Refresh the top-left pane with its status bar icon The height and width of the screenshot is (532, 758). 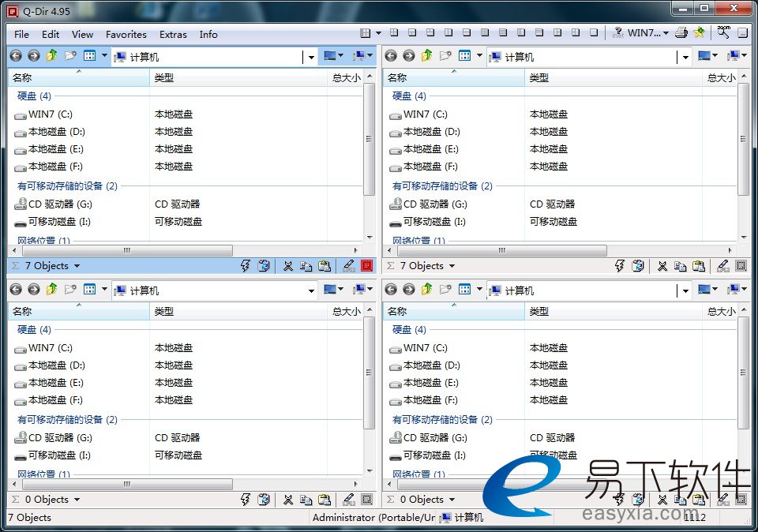(x=264, y=266)
